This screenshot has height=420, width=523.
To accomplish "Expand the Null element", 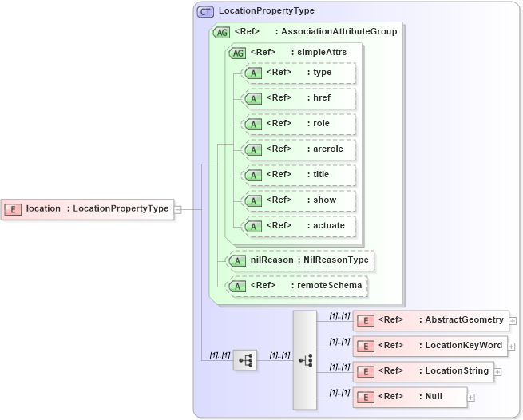I will [471, 398].
